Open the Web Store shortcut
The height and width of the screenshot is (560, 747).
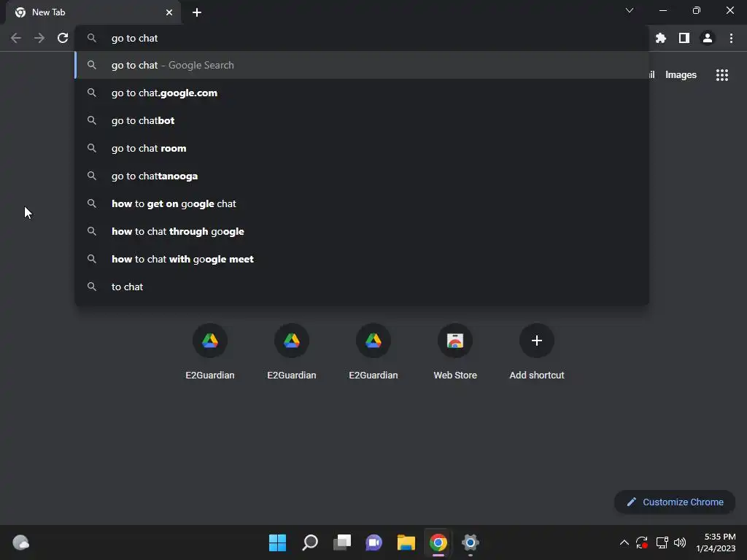click(455, 351)
